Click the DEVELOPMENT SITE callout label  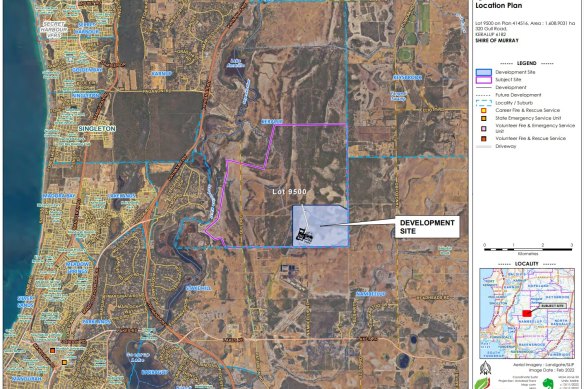click(427, 227)
